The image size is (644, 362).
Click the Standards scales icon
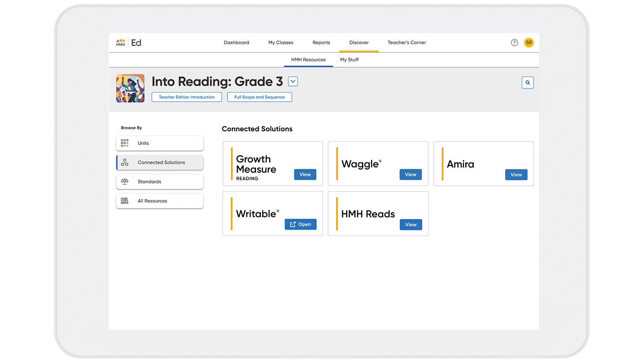coord(125,182)
